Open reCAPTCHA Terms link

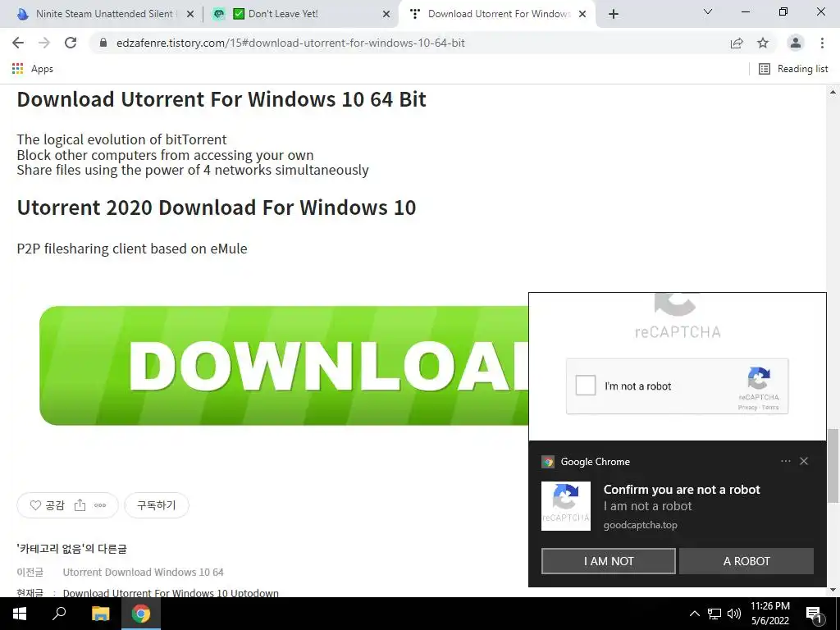(x=770, y=408)
